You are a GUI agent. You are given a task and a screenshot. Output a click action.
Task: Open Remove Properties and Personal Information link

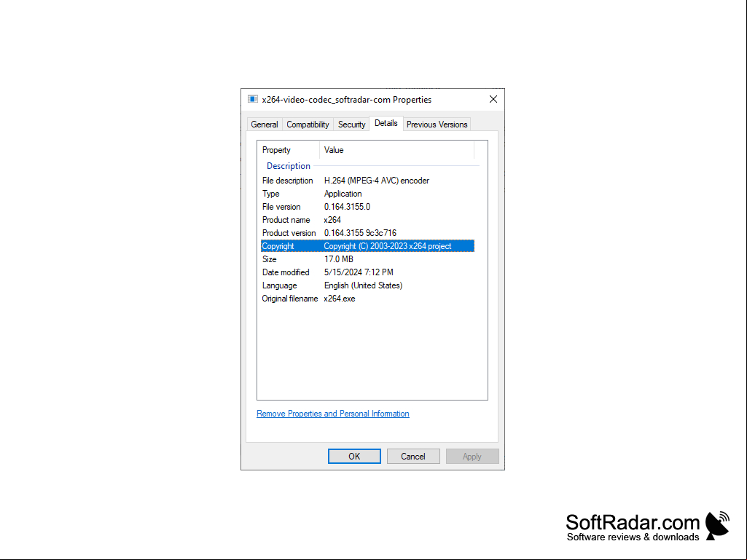tap(333, 414)
